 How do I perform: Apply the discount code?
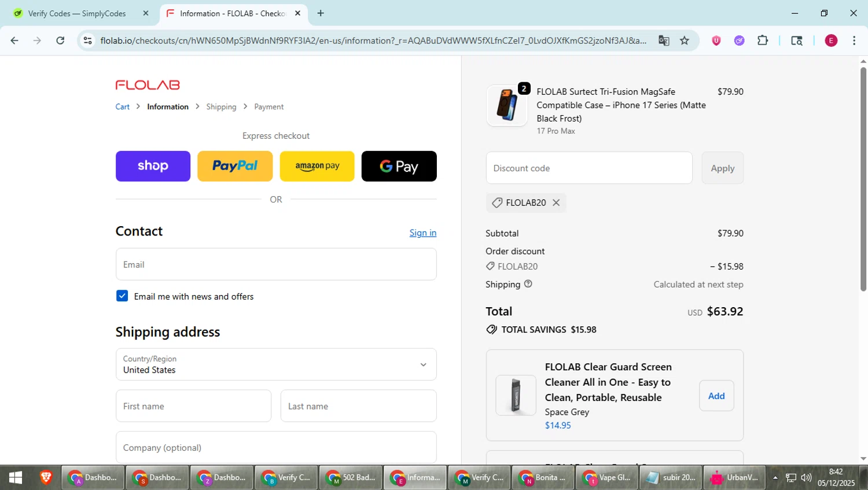pos(723,168)
